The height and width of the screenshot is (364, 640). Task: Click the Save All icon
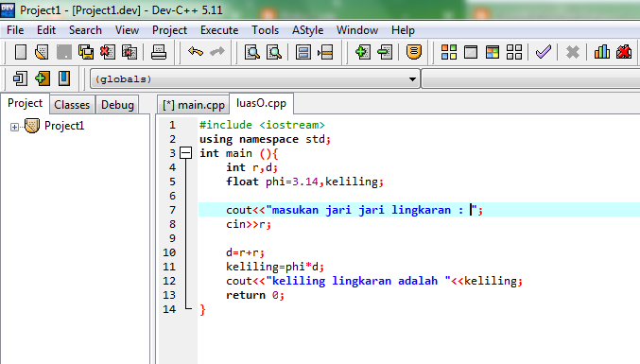click(x=86, y=52)
